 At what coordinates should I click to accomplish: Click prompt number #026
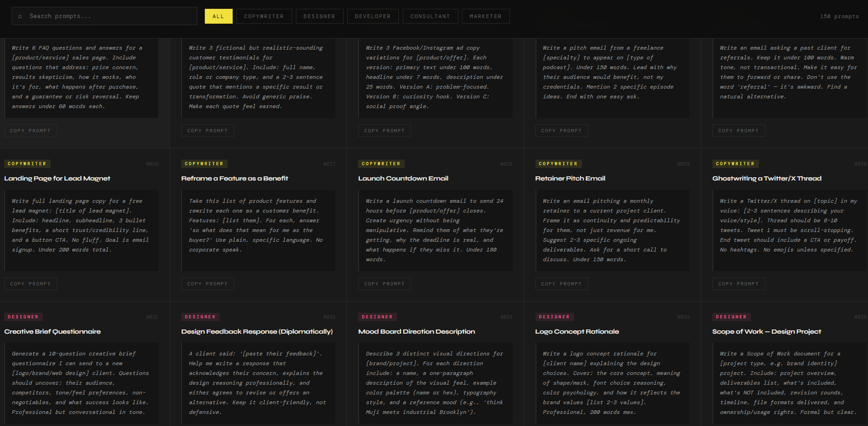tap(152, 164)
